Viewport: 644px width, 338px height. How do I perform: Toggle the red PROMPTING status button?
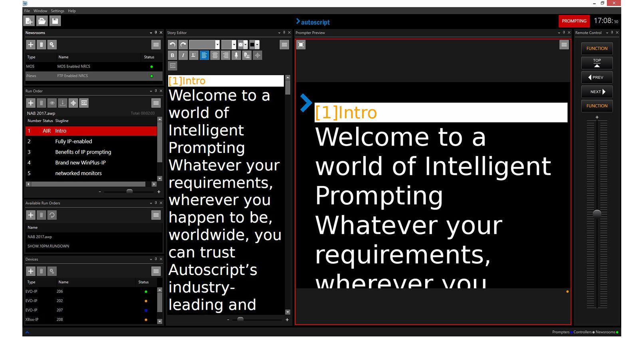pyautogui.click(x=574, y=21)
